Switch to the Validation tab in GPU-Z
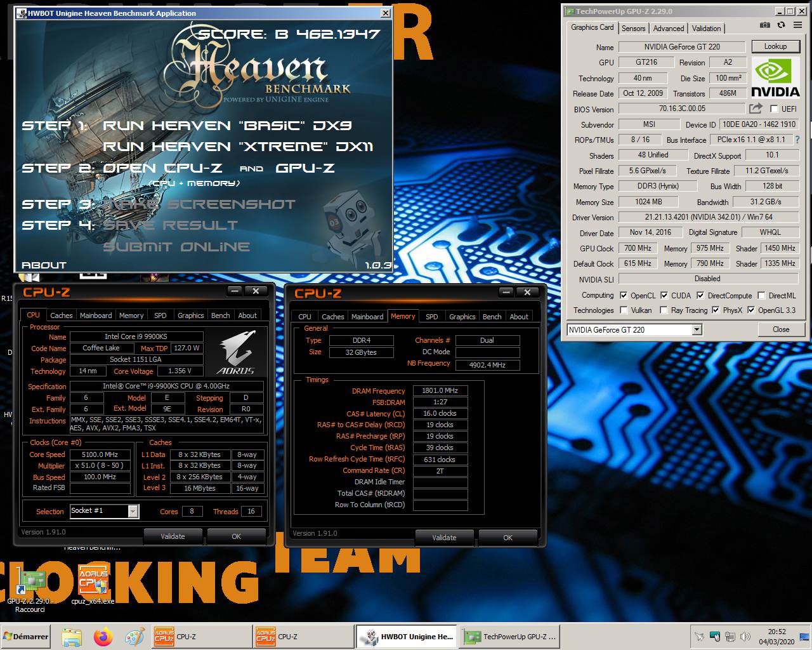Image resolution: width=812 pixels, height=650 pixels. (x=706, y=29)
